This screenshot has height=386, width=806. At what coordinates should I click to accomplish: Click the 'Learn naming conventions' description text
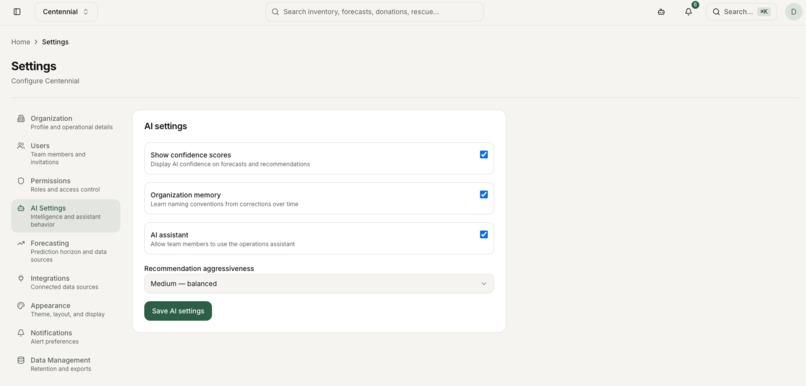pos(224,204)
